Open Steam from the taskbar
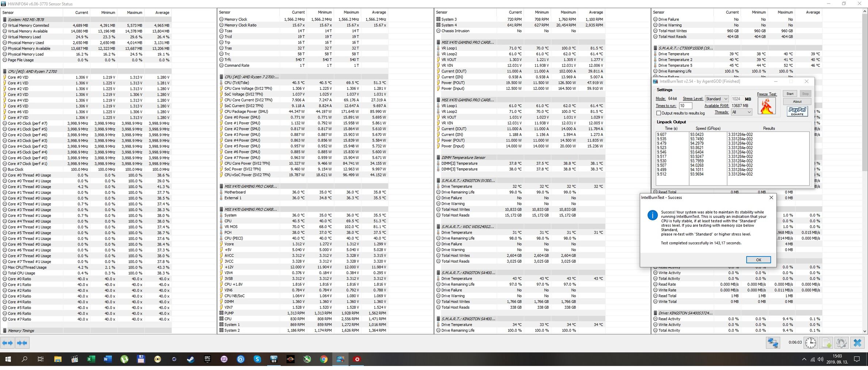Viewport: 868px width, 370px height. [191, 359]
